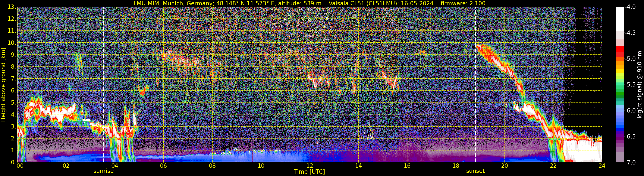This screenshot has width=644, height=176.
Task: Select the 'Vaisala CL51 (CL51LMU): 16-05-2024' title text
Action: pos(381,3)
